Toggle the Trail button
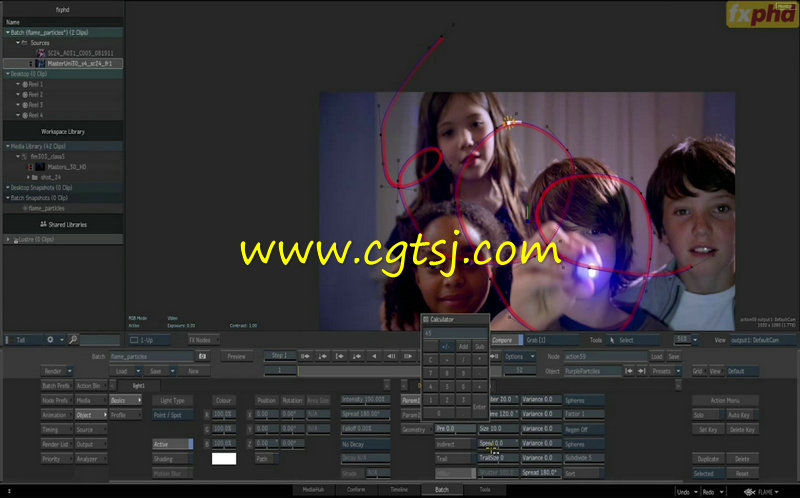Screen dimensions: 800x498 pos(455,459)
